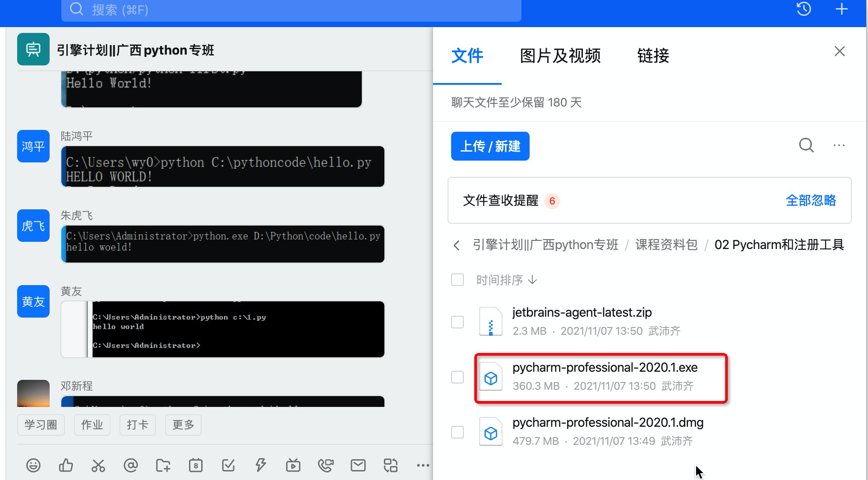Click the apps swap icon in chat toolbar
868x480 pixels.
391,465
